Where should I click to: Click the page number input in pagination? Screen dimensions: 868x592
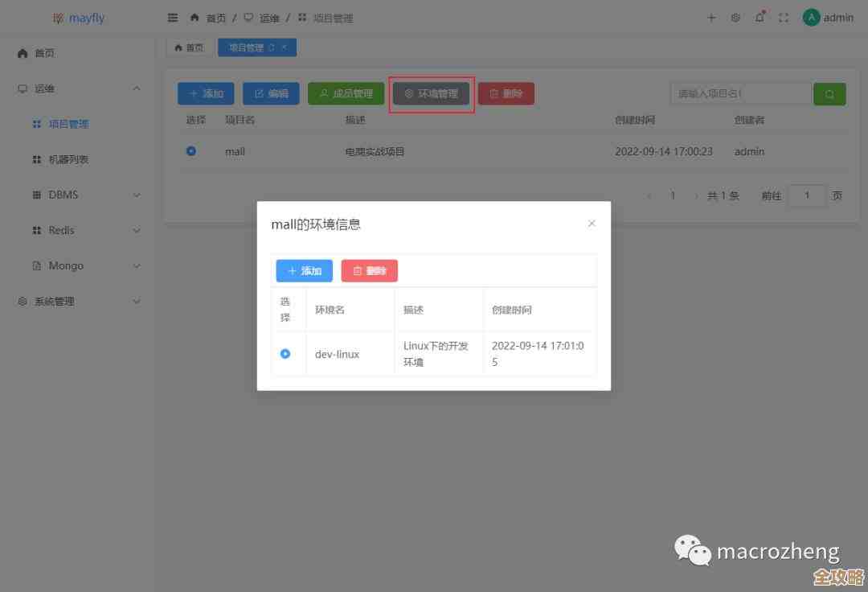[x=807, y=195]
